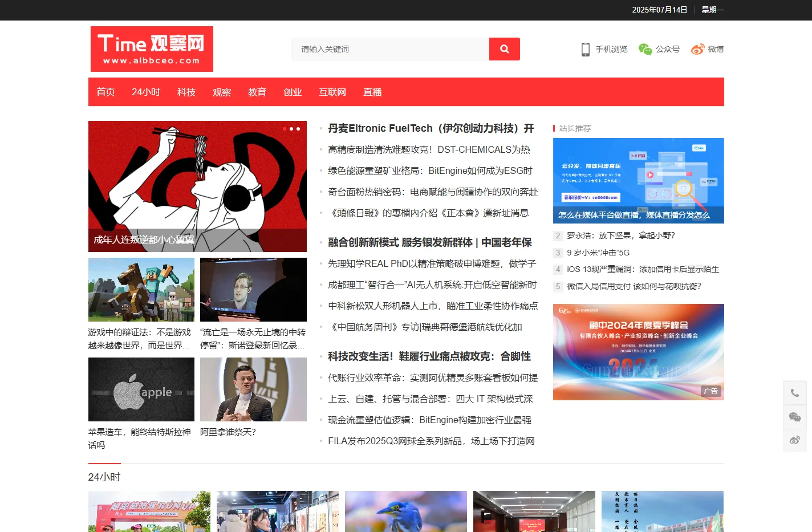The height and width of the screenshot is (532, 812).
Task: Focus the keyword search input field
Action: [x=391, y=49]
